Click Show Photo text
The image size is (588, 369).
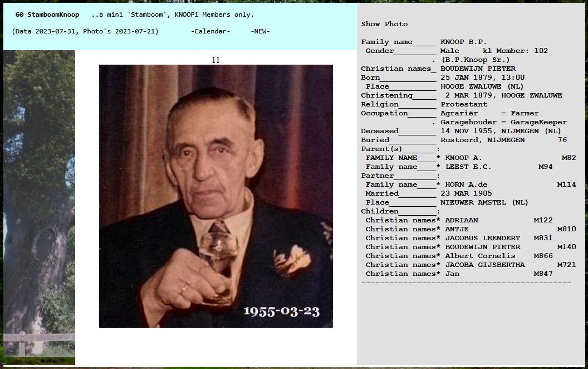(384, 24)
